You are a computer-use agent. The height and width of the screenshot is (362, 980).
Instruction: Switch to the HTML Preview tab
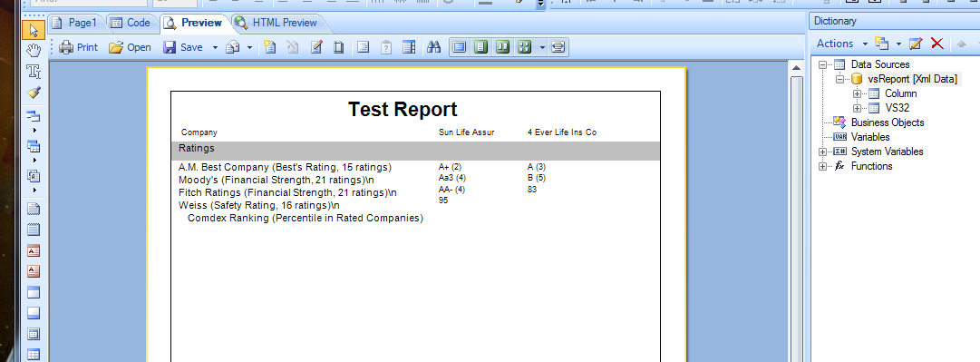276,23
